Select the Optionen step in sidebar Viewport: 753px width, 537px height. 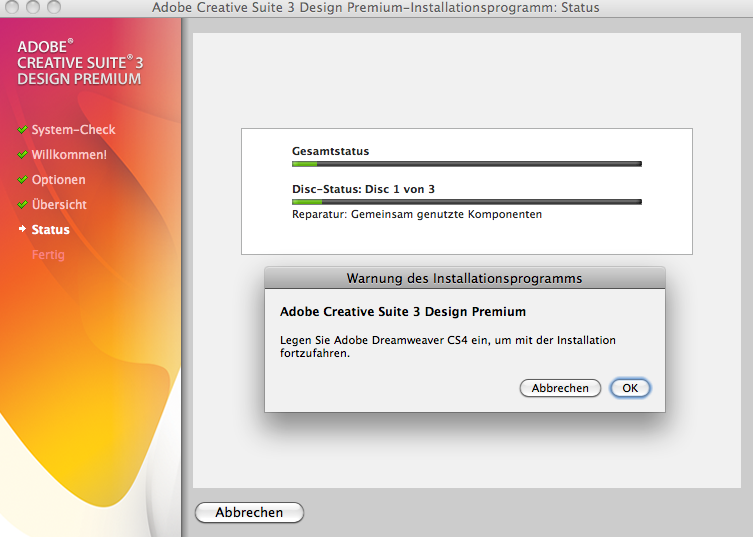[59, 180]
